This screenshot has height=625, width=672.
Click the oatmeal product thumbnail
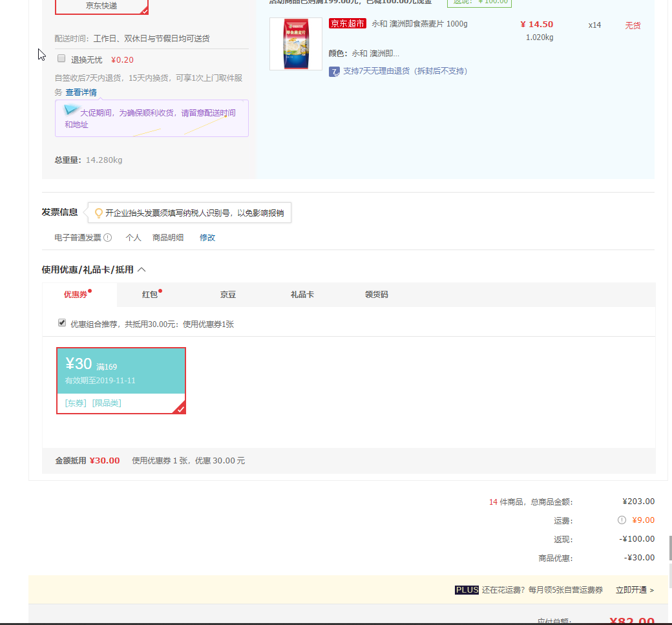296,44
